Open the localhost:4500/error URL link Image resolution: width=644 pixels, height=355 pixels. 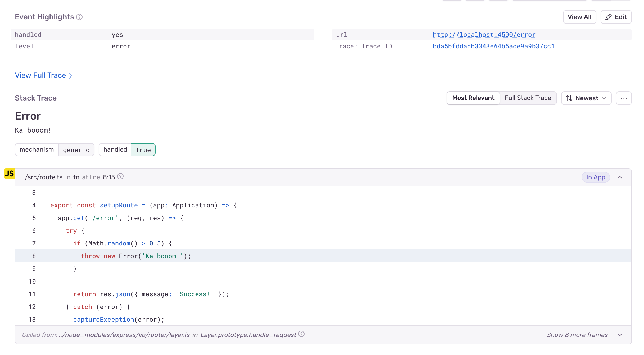(x=484, y=34)
